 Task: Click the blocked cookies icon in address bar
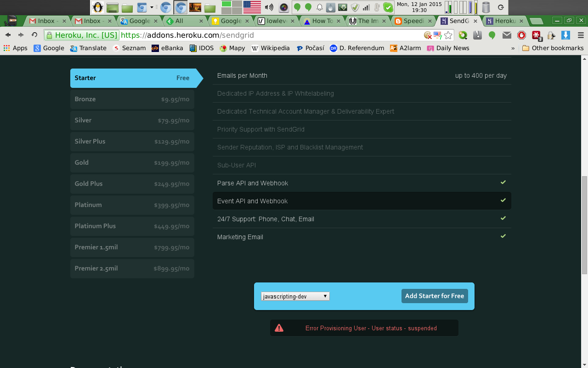pyautogui.click(x=428, y=35)
